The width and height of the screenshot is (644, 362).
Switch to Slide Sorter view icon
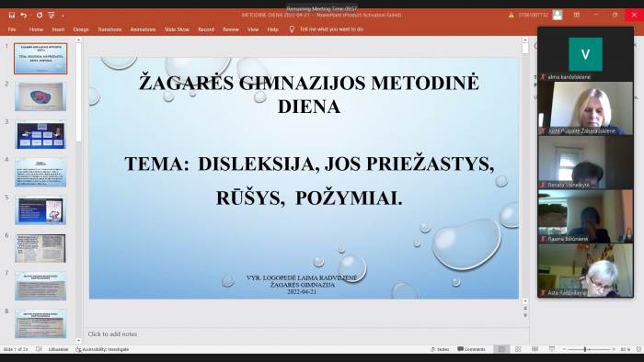(x=518, y=349)
